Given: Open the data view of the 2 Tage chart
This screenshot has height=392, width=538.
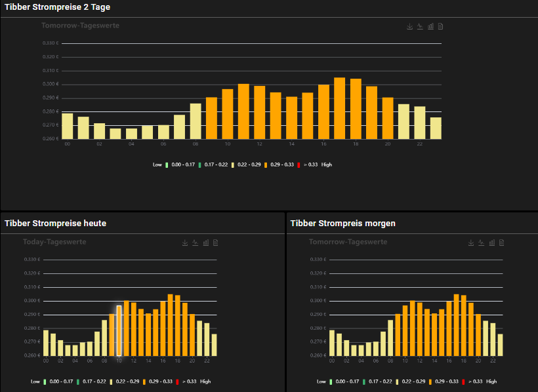Looking at the screenshot, I should [x=440, y=26].
